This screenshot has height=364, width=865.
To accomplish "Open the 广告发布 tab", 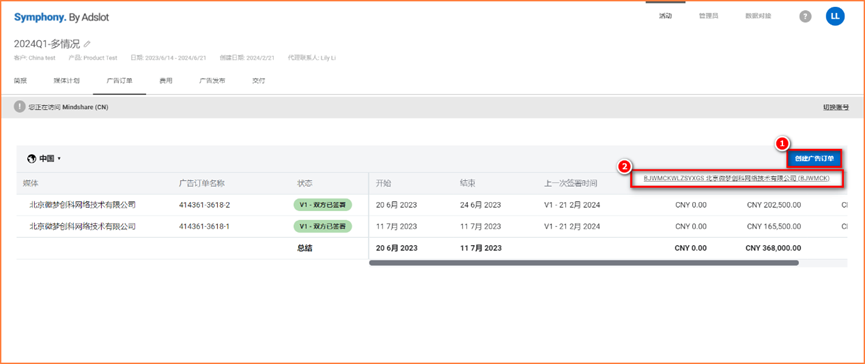I will pyautogui.click(x=212, y=81).
